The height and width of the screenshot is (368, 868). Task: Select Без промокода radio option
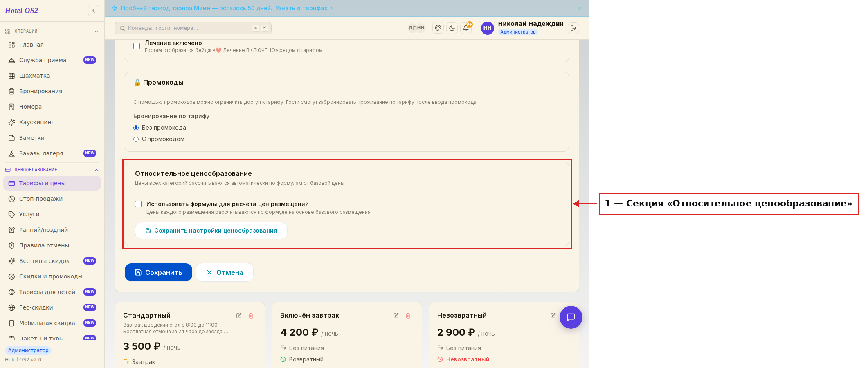[x=136, y=128]
